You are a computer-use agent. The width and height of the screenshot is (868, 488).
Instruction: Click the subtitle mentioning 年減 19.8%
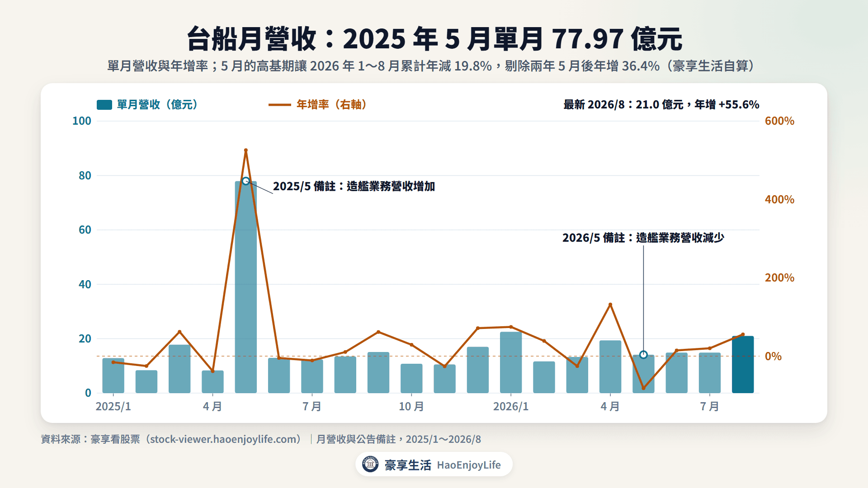pos(430,66)
